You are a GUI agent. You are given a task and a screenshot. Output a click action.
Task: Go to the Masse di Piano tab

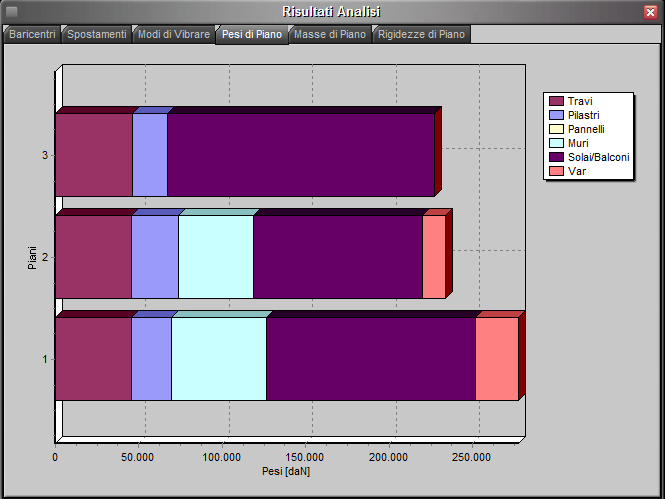click(330, 34)
